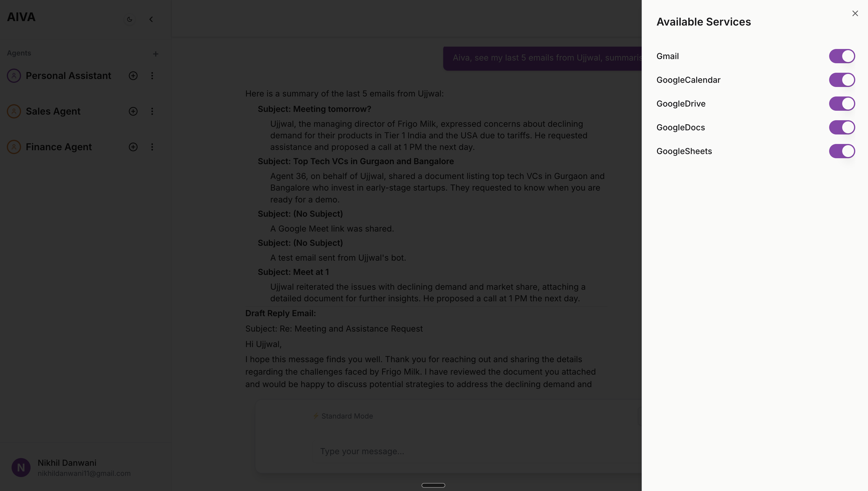Start new chat with Finance Agent
Image resolution: width=868 pixels, height=491 pixels.
pyautogui.click(x=133, y=147)
